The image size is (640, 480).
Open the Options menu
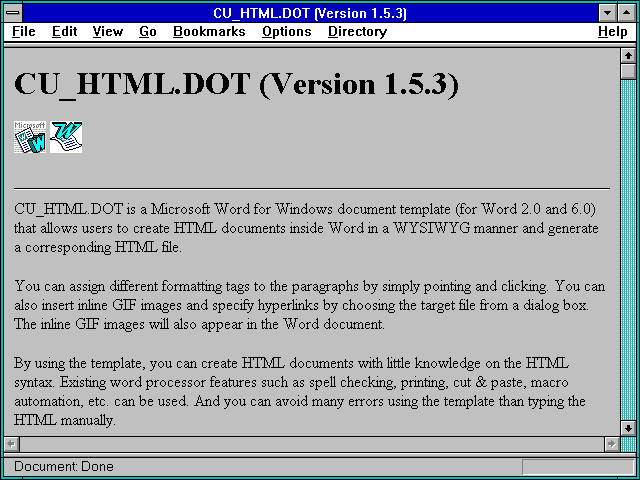[287, 31]
